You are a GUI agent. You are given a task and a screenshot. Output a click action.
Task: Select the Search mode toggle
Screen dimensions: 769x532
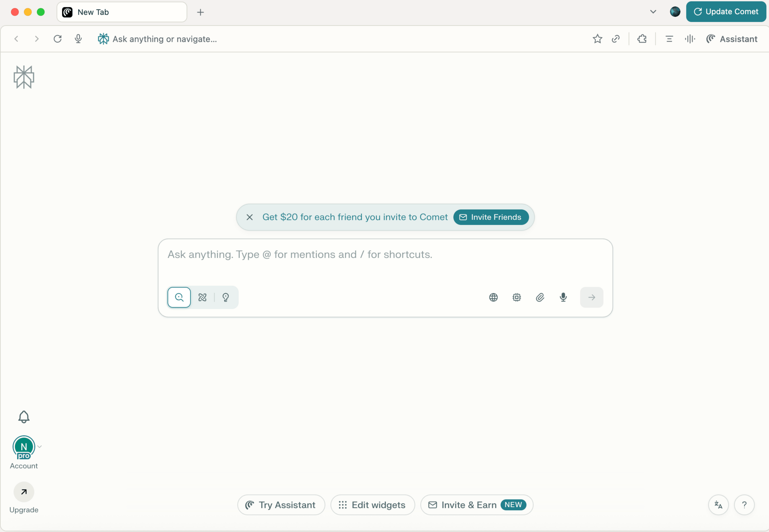(179, 297)
